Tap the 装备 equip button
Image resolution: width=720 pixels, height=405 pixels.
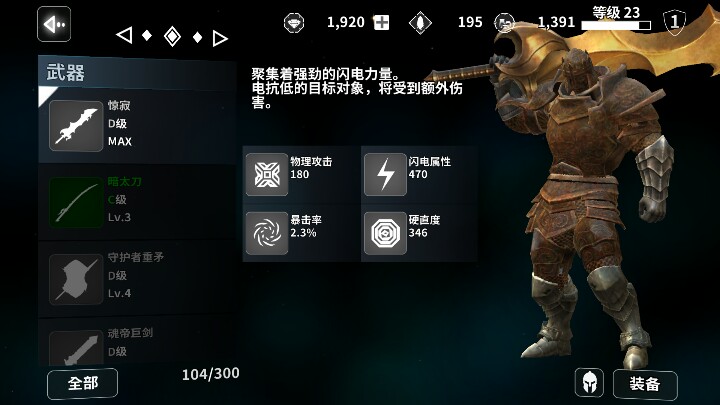645,384
